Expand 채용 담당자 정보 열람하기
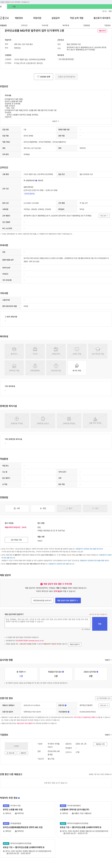112x868 pixels. pos(68,600)
